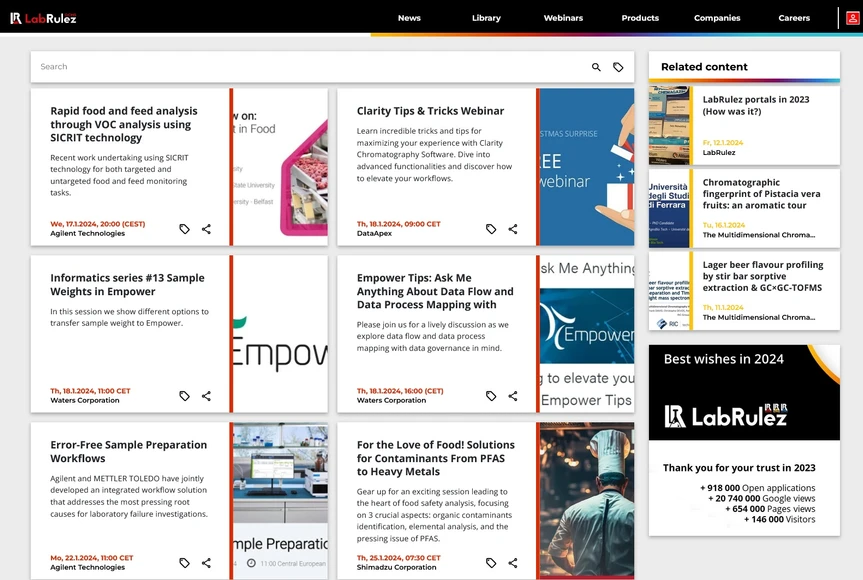Open the News menu

click(x=409, y=18)
